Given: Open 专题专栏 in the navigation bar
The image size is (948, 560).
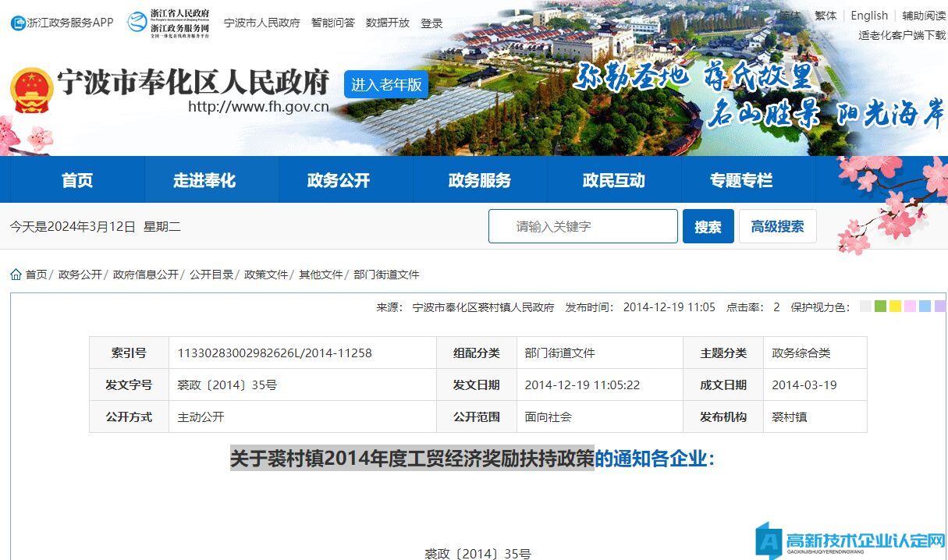Looking at the screenshot, I should 740,180.
